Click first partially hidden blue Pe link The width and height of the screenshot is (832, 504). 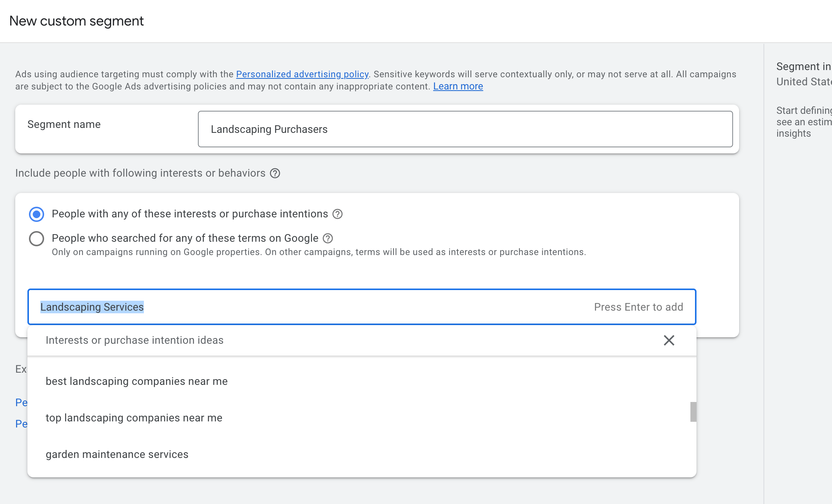(21, 402)
